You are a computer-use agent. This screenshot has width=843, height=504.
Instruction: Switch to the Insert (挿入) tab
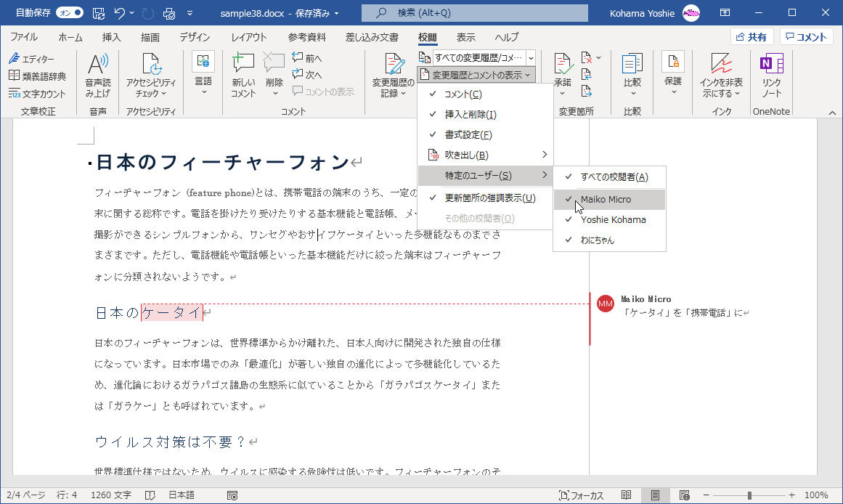click(x=111, y=37)
